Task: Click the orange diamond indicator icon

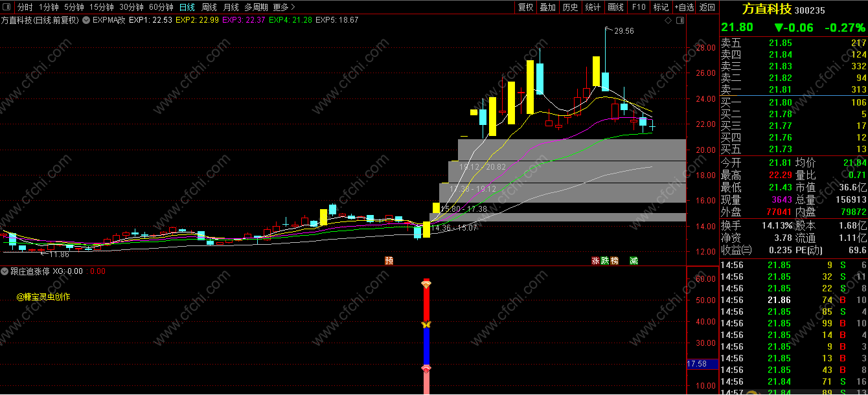Action: [x=426, y=284]
